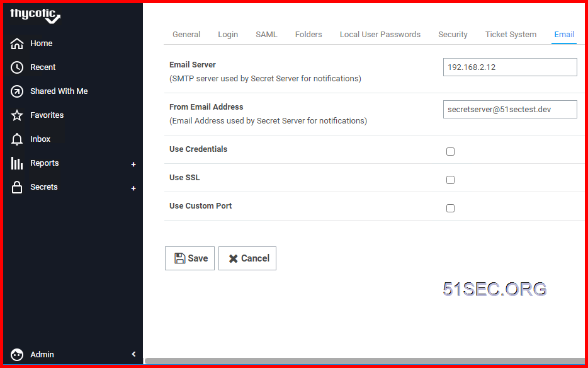Open the Admin menu label
This screenshot has height=368, width=588.
42,355
